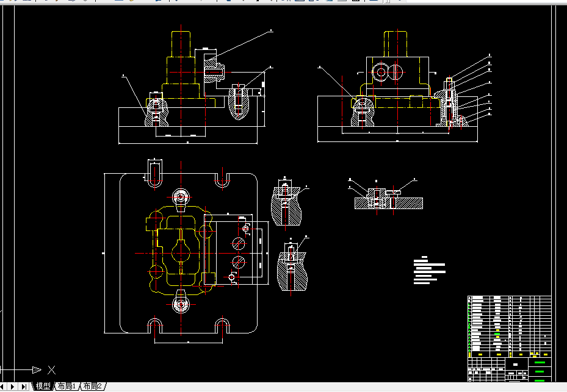The image size is (567, 392).
Task: Open the 布局2 layout tab
Action: [93, 387]
